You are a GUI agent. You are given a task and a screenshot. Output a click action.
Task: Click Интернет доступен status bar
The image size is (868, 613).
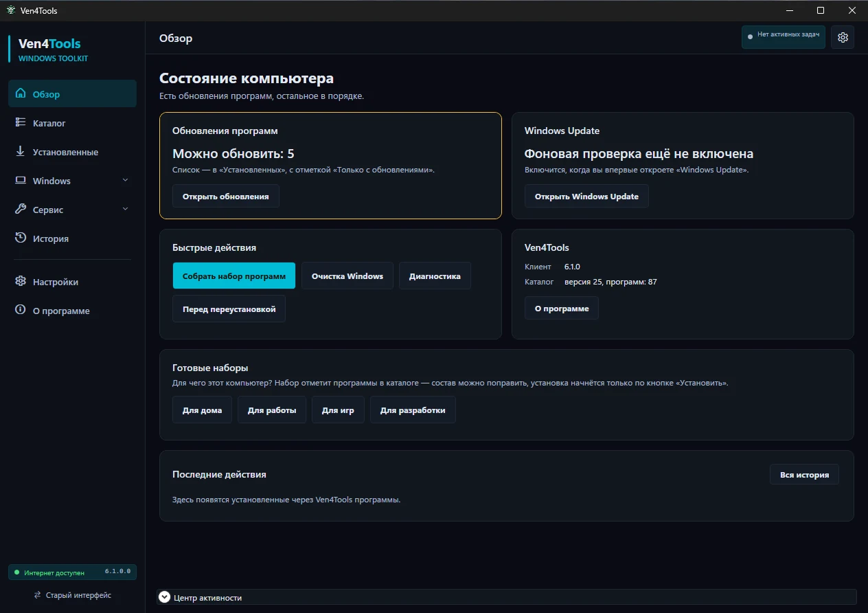(72, 572)
